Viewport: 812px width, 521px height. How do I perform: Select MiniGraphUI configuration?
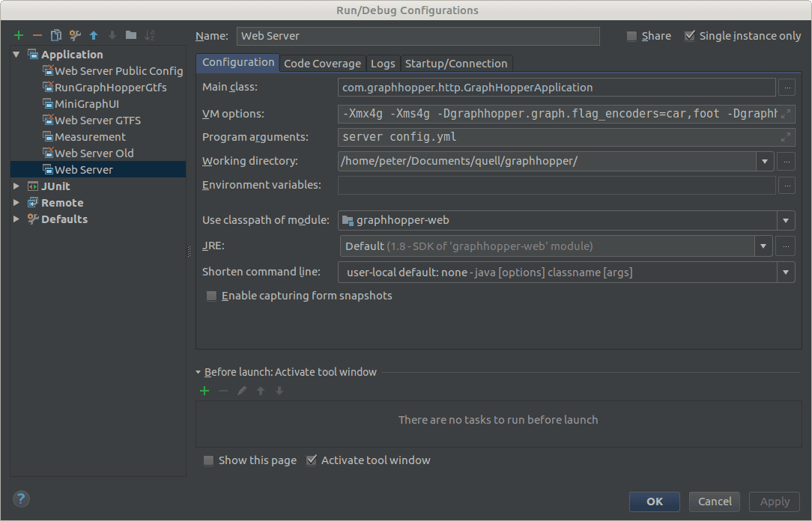pos(81,104)
